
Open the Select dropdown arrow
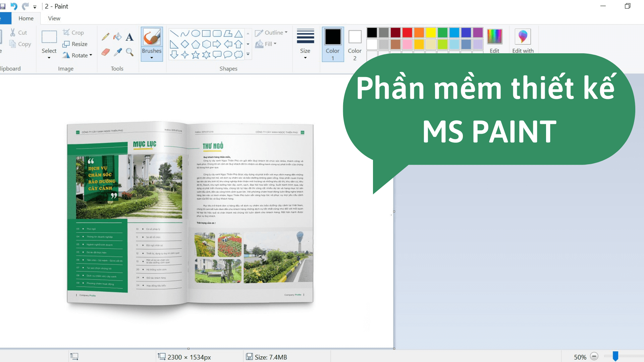(49, 58)
